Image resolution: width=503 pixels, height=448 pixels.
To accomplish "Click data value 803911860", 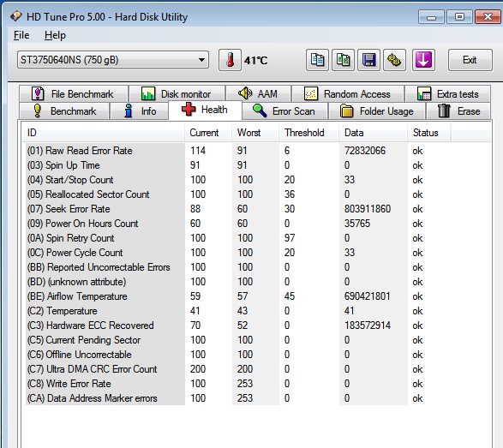I will point(368,209).
